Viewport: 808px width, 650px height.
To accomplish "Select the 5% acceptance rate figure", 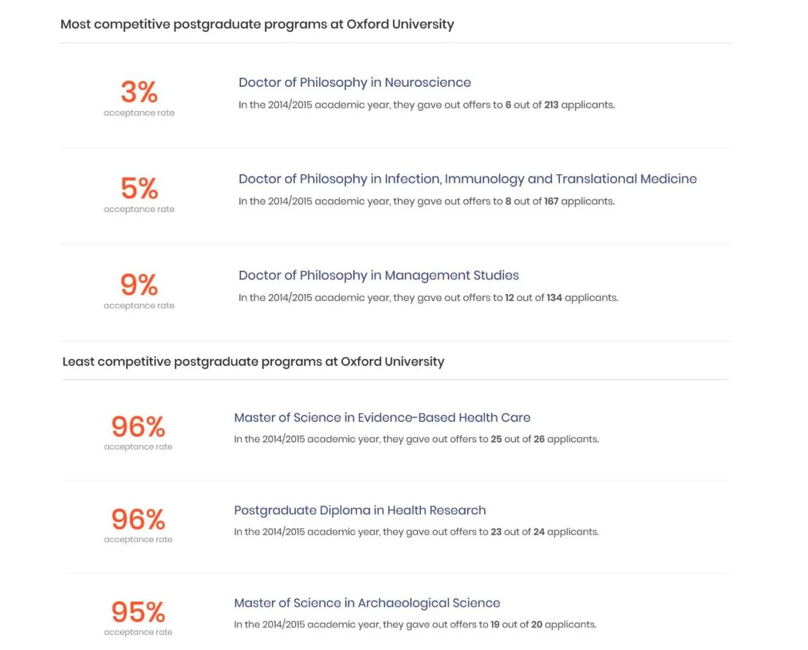I will (x=139, y=189).
